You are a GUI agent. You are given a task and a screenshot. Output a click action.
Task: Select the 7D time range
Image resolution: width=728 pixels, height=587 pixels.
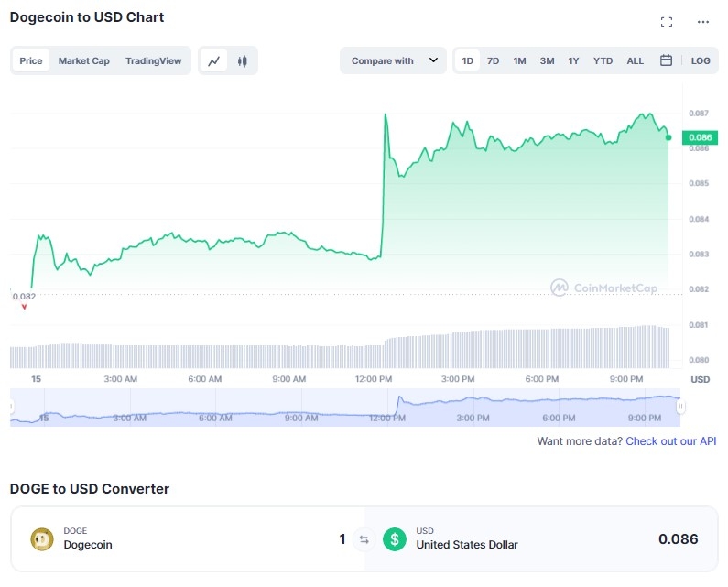(x=493, y=60)
